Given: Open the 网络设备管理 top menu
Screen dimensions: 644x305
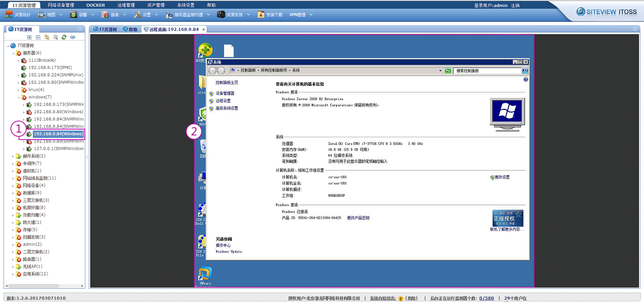Looking at the screenshot, I should click(61, 5).
